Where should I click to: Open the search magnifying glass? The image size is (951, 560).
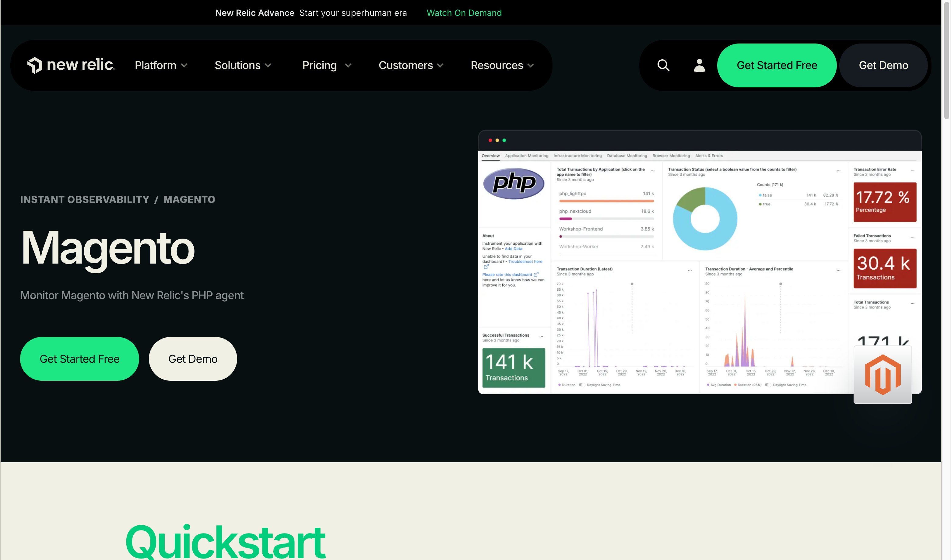click(663, 65)
